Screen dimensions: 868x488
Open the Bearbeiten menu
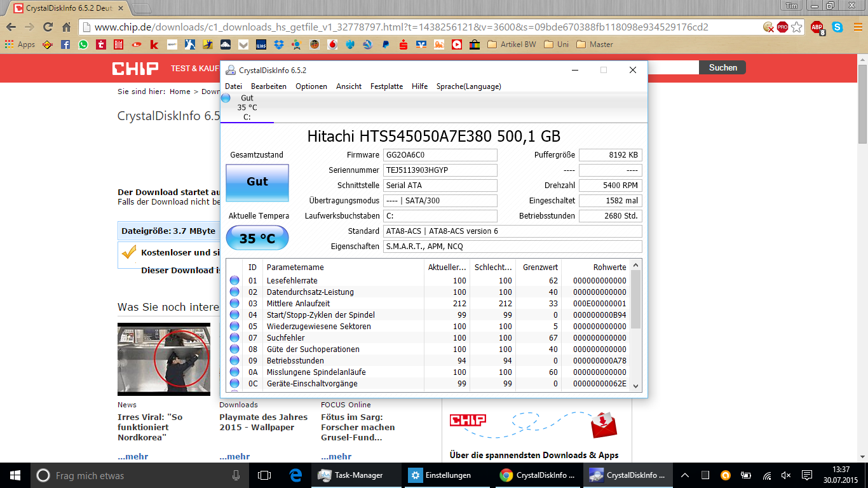[x=269, y=86]
